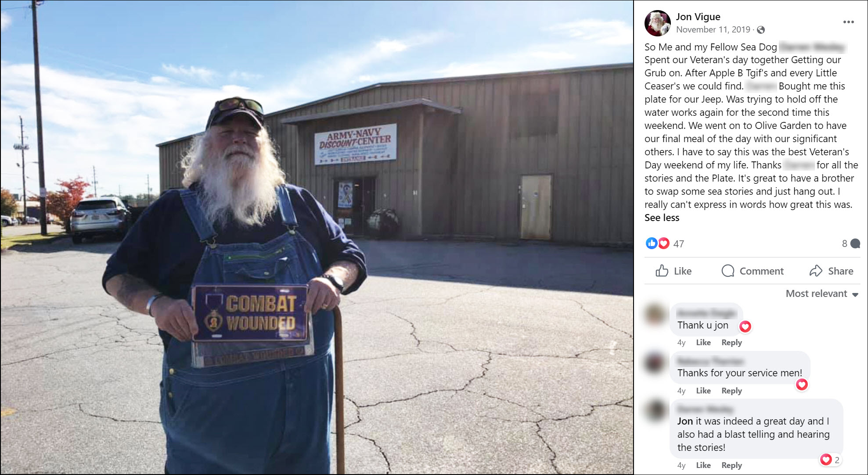Collapse post text with See less
This screenshot has height=475, width=868.
pos(662,218)
